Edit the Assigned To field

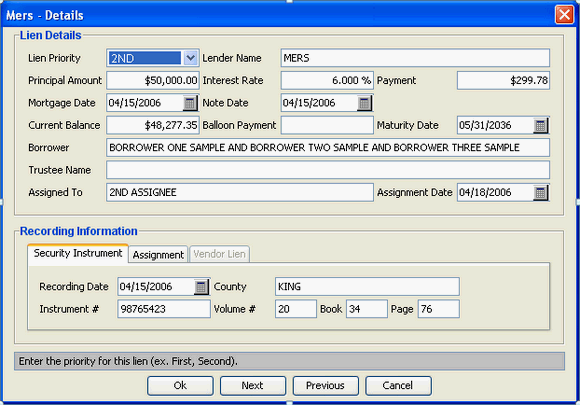pyautogui.click(x=240, y=193)
